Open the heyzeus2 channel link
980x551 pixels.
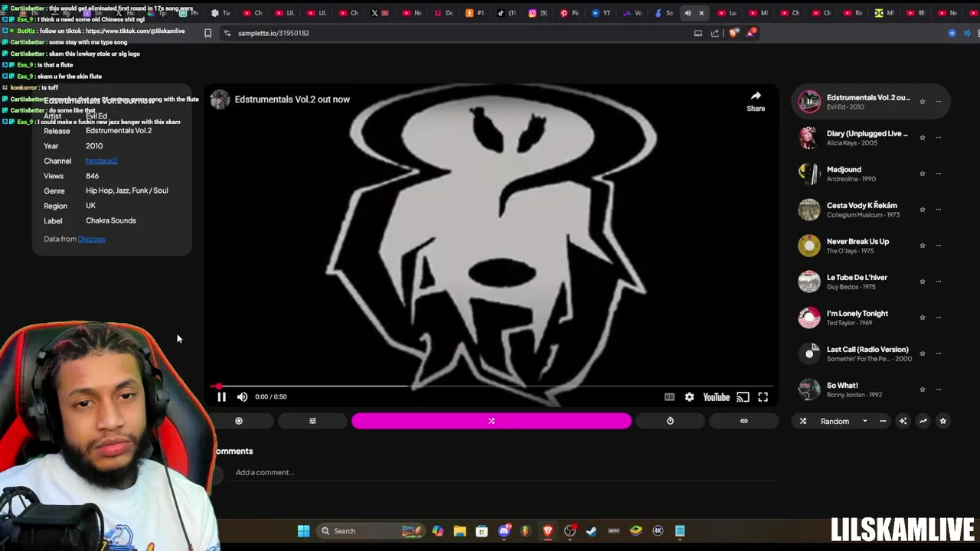(x=101, y=161)
